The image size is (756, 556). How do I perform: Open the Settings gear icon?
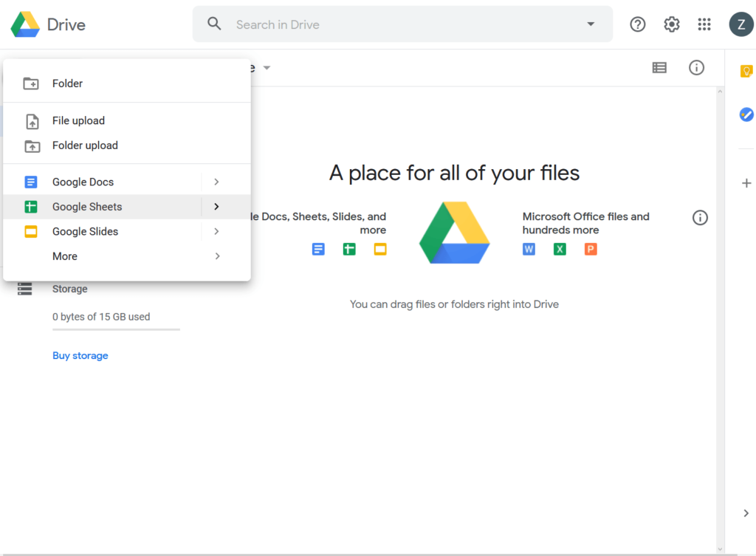pyautogui.click(x=671, y=24)
